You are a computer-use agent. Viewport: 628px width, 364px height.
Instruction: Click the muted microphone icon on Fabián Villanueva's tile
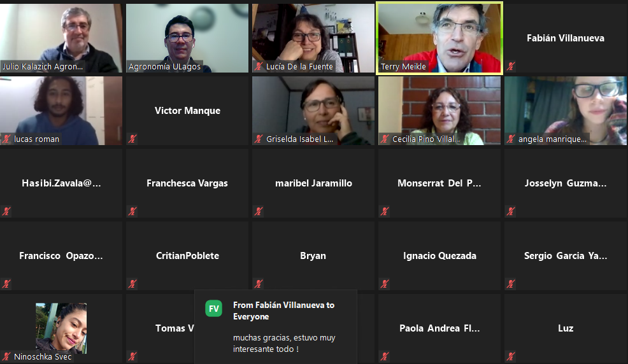click(511, 66)
